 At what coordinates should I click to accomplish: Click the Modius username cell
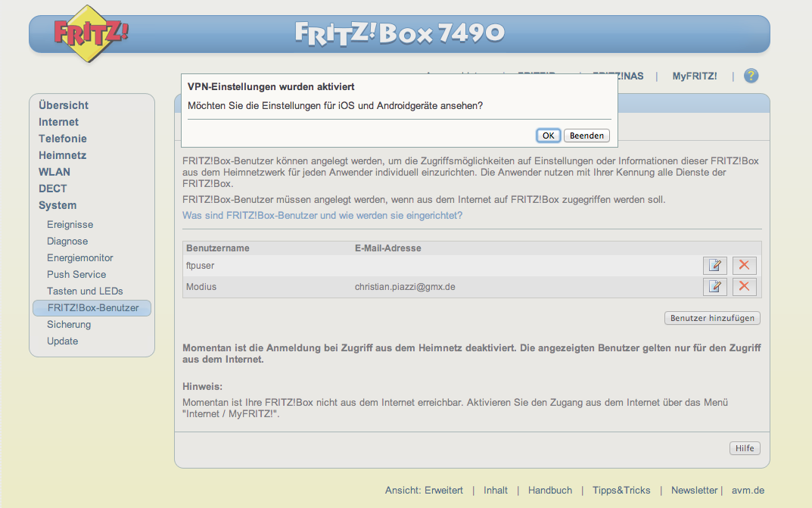[x=201, y=287]
